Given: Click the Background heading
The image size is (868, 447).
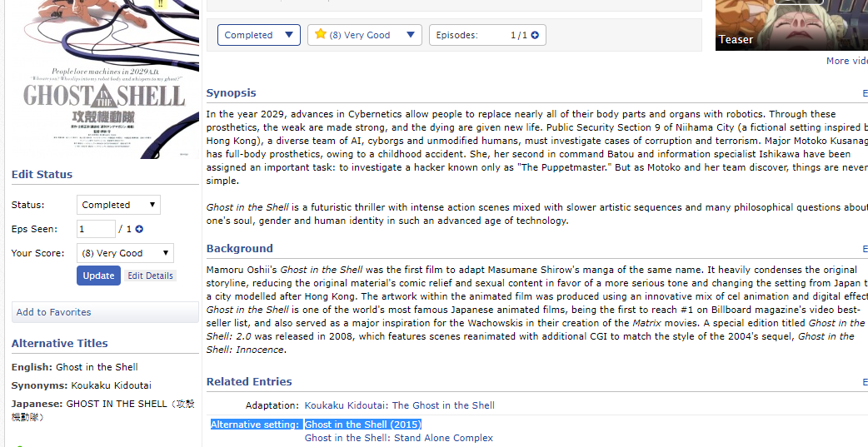Looking at the screenshot, I should pyautogui.click(x=240, y=248).
